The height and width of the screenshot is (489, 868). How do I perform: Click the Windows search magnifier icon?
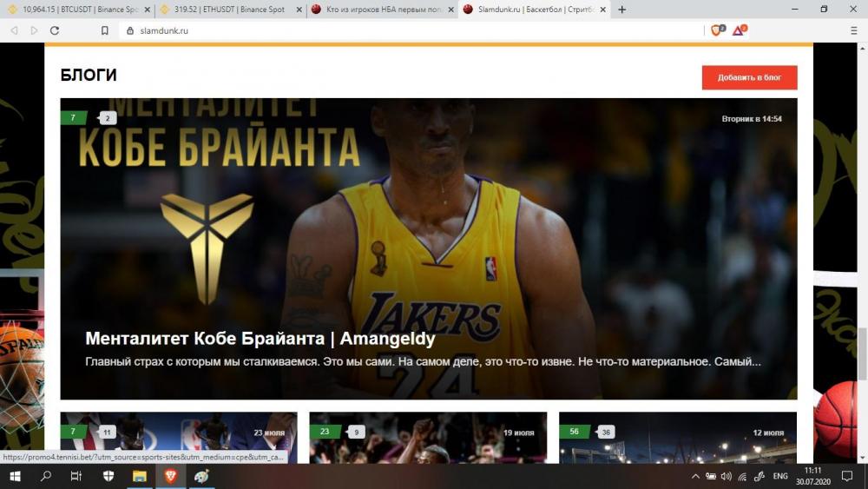(x=46, y=476)
